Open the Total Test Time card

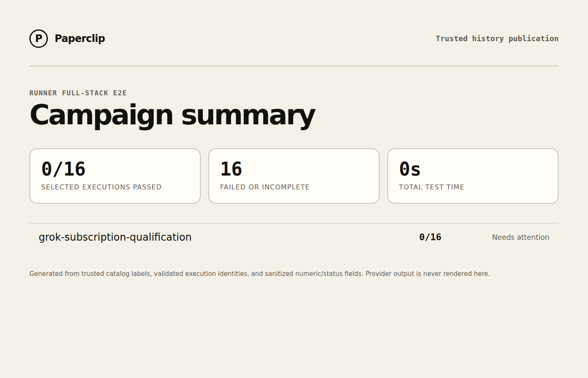pyautogui.click(x=473, y=176)
